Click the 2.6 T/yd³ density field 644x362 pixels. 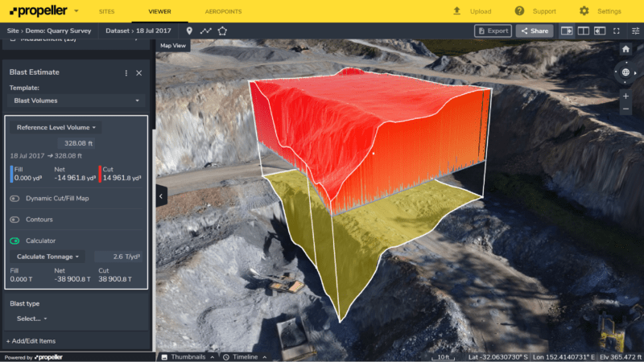tap(118, 257)
